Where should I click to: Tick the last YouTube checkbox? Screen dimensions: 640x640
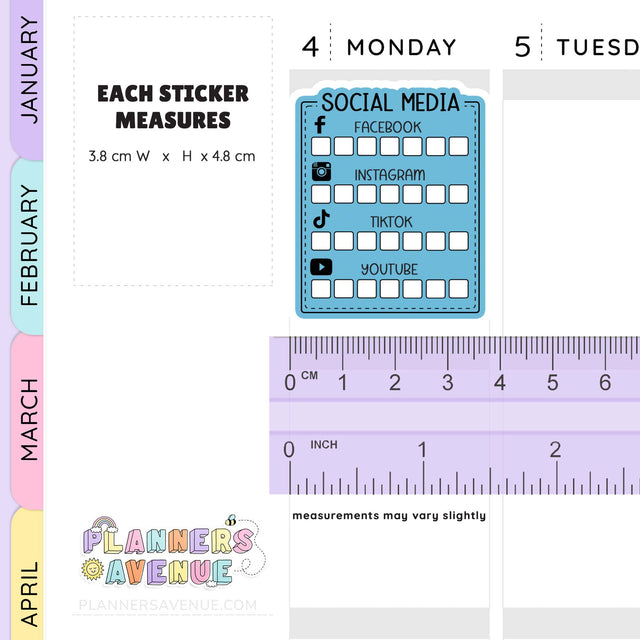coord(458,289)
